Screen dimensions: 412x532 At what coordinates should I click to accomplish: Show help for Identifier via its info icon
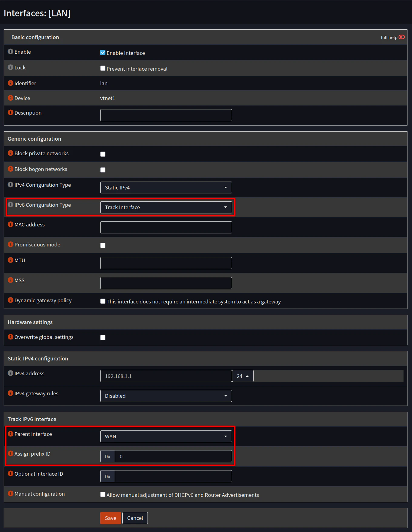pos(10,83)
